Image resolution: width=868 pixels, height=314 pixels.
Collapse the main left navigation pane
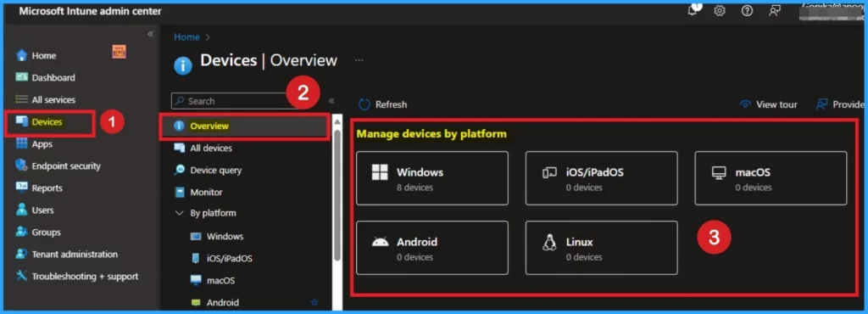click(x=150, y=34)
